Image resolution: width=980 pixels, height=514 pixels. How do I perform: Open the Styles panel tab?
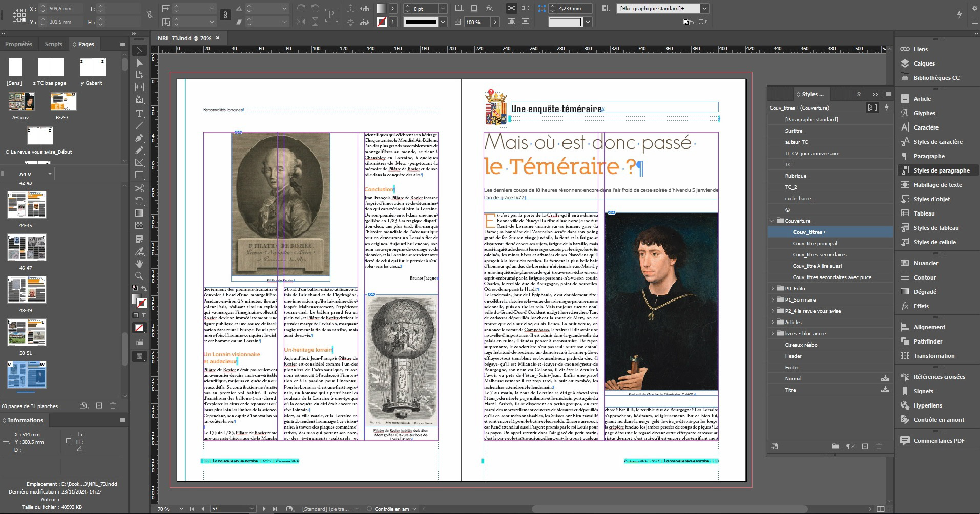point(812,94)
